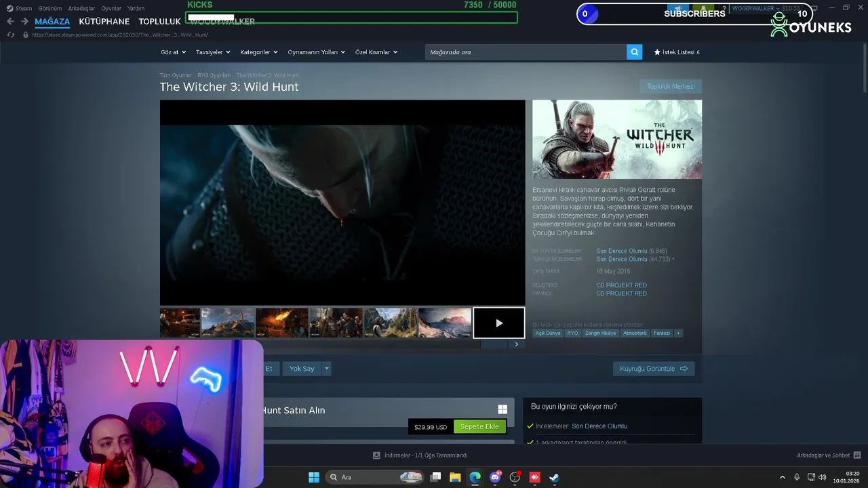The image size is (868, 488).
Task: Reload the store page
Action: (11, 35)
